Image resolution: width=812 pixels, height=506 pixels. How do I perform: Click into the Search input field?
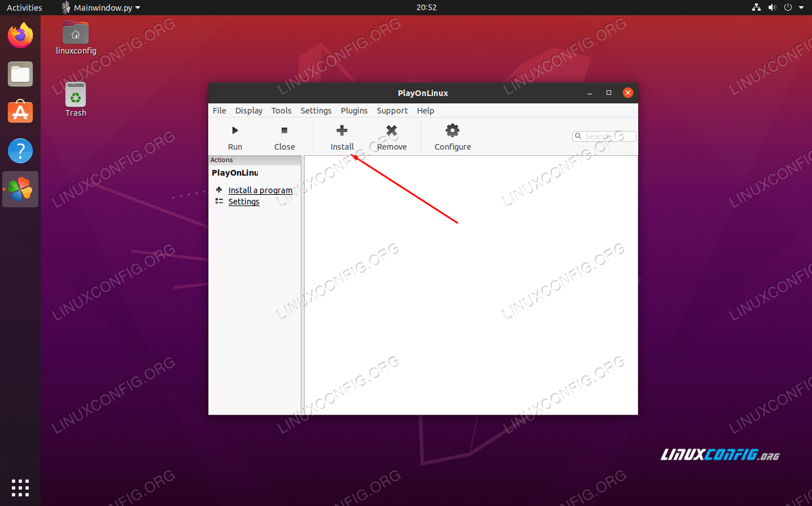604,136
